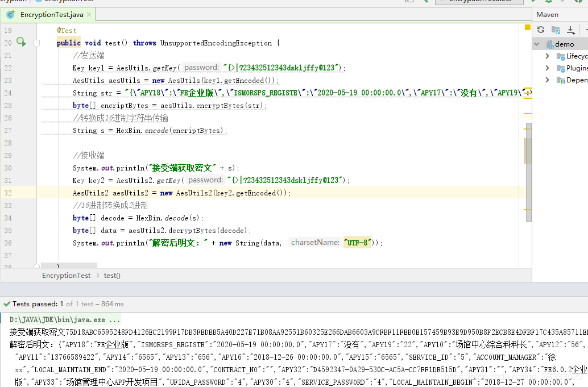The image size is (588, 387).
Task: Click Maven download sources icon
Action: [571, 30]
